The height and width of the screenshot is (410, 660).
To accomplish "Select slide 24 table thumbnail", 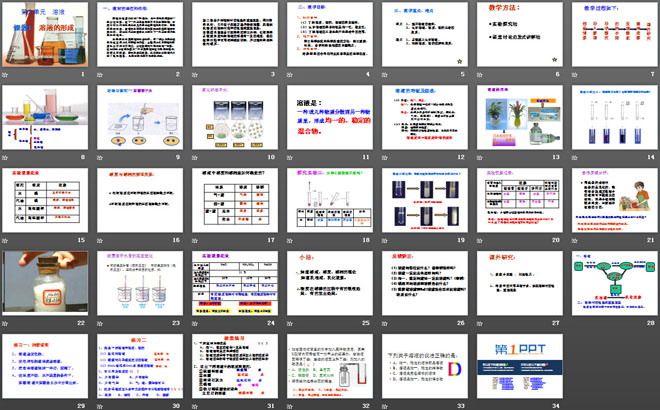I will click(235, 283).
